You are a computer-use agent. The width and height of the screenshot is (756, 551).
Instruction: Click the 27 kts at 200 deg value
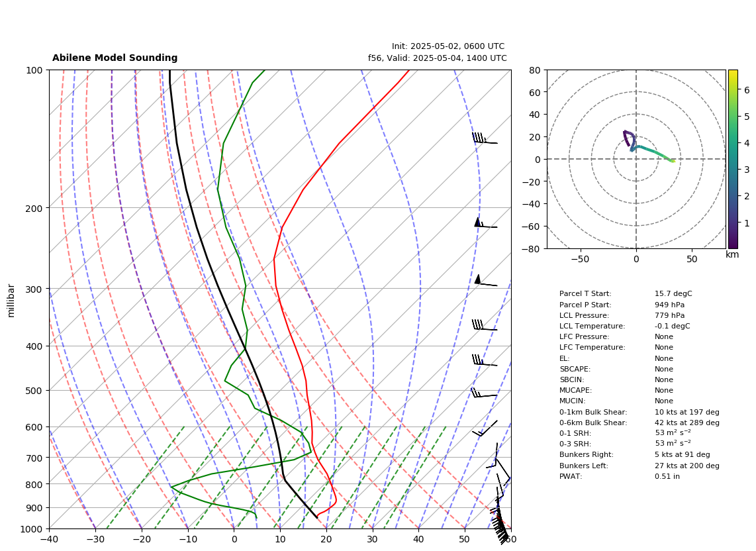(687, 466)
